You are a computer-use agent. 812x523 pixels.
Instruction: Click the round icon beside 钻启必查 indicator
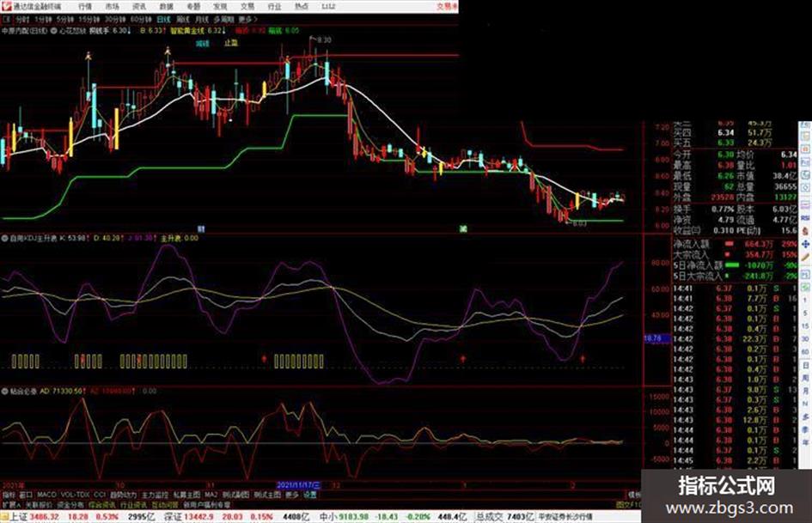point(4,391)
